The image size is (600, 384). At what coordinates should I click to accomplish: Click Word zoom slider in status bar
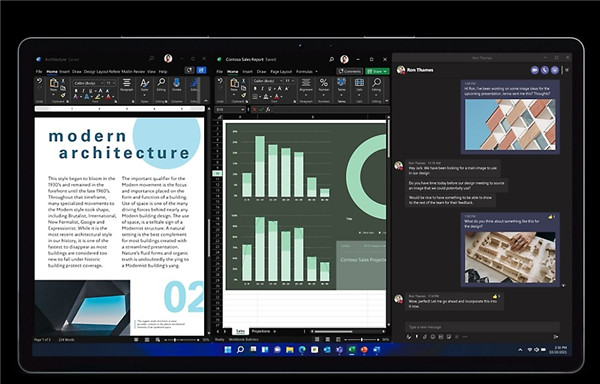182,340
